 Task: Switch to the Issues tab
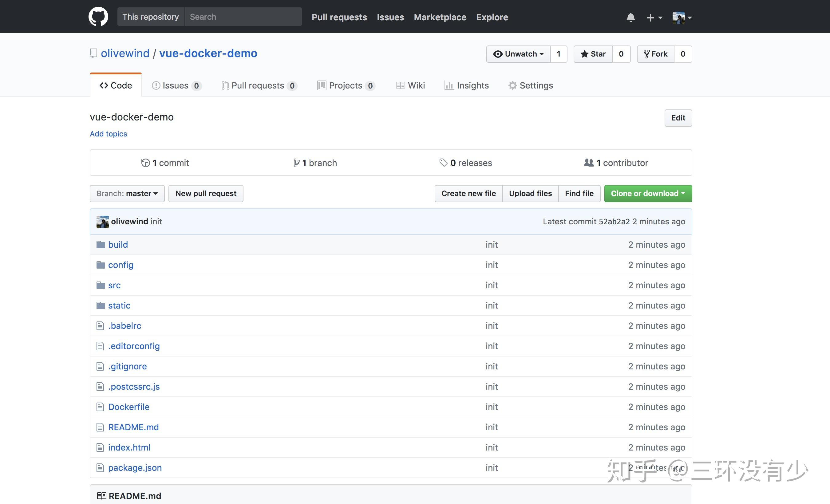[x=176, y=85]
